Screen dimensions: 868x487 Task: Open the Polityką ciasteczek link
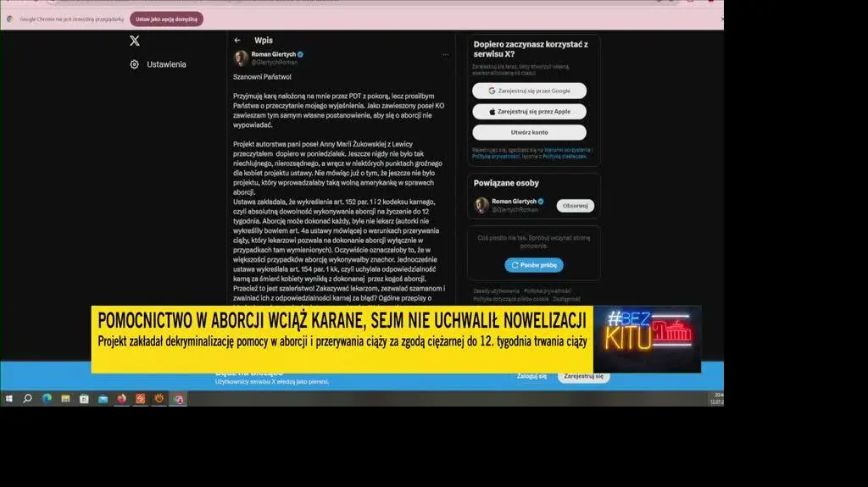click(x=564, y=156)
